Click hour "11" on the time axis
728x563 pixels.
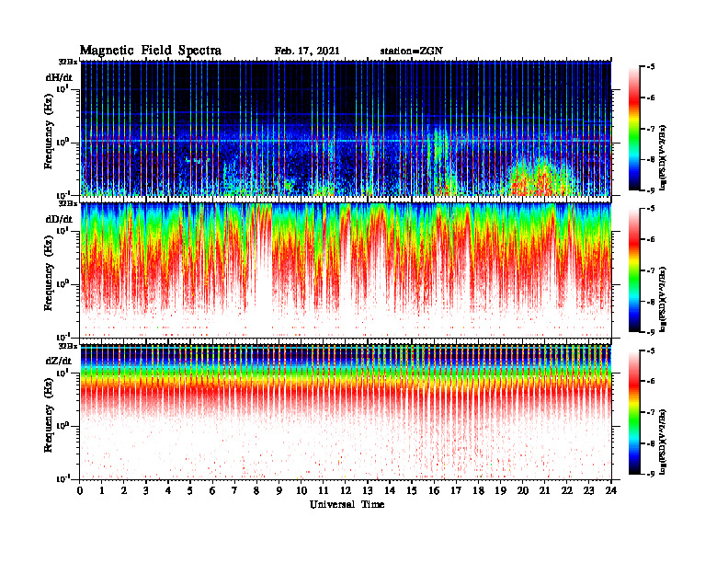[x=324, y=490]
